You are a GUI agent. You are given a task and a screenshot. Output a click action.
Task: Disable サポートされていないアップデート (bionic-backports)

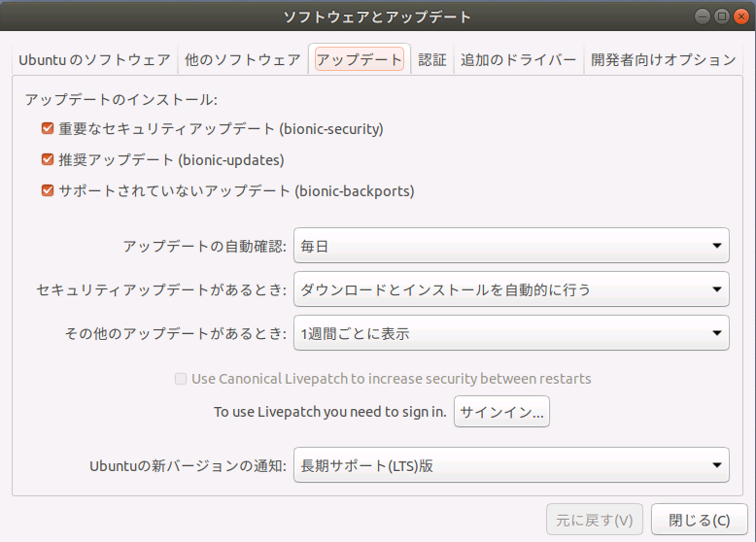(48, 190)
